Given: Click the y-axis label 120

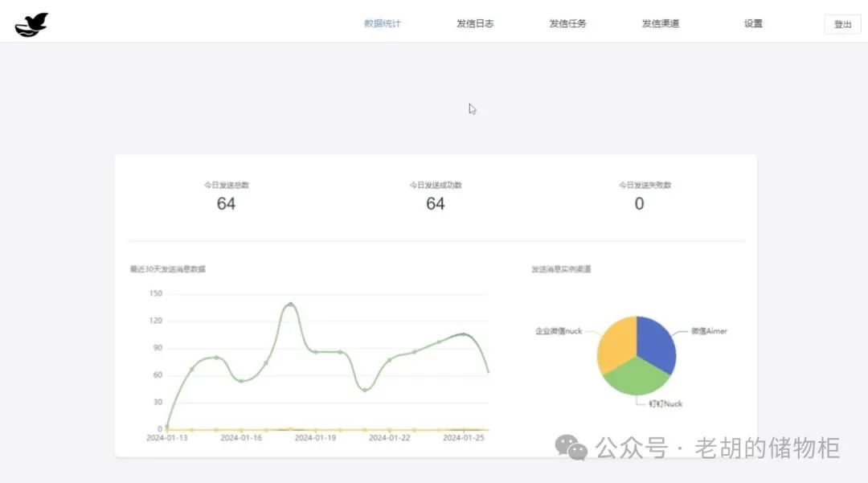Looking at the screenshot, I should point(156,321).
